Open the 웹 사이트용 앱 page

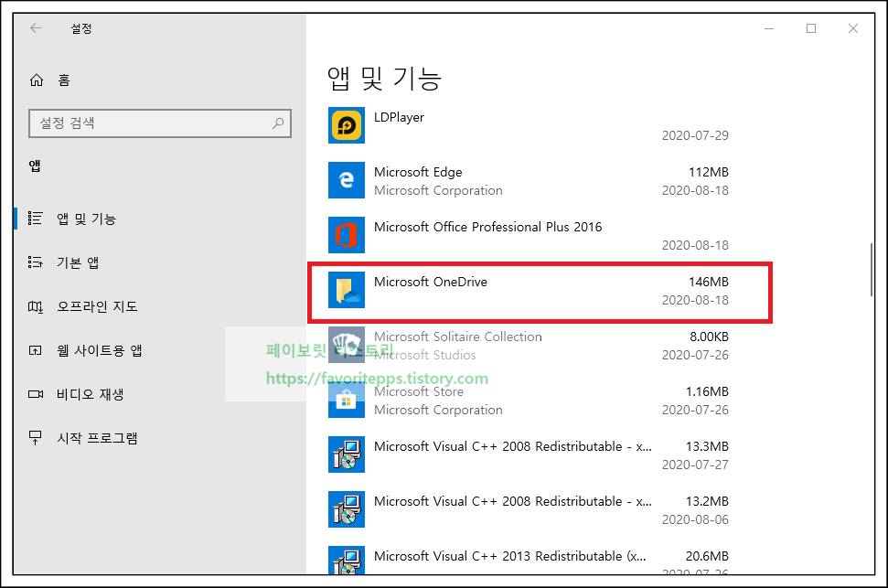coord(99,350)
